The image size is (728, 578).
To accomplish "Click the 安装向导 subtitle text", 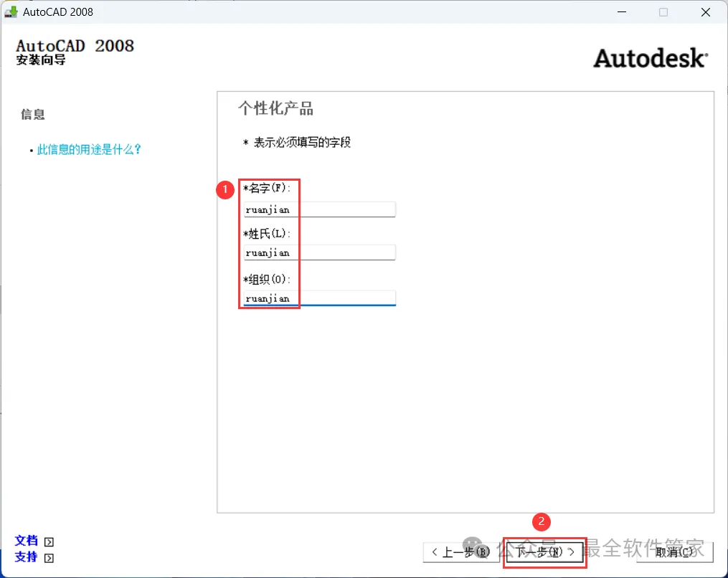I will 41,60.
